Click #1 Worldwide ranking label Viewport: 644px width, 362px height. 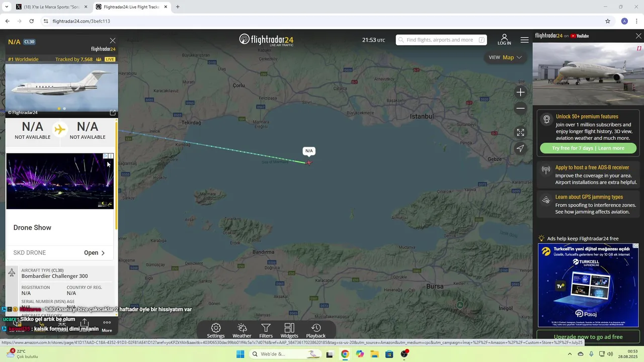23,59
